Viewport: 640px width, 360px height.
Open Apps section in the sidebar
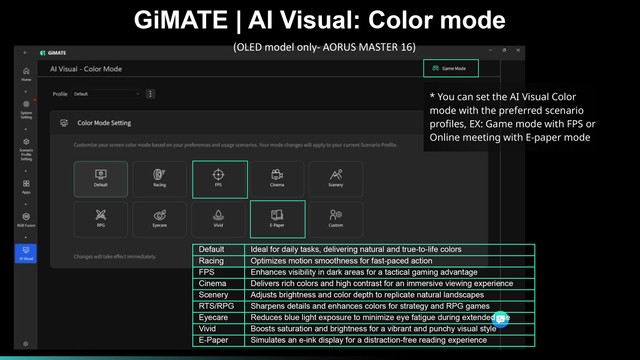[26, 187]
